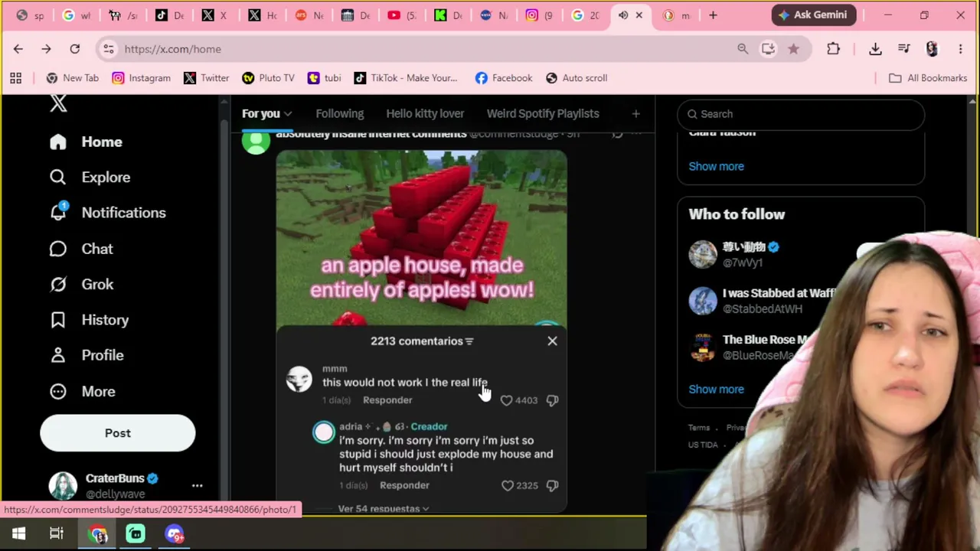This screenshot has width=980, height=551.
Task: Open the Weird Spotify Playlists tab
Action: 543,113
